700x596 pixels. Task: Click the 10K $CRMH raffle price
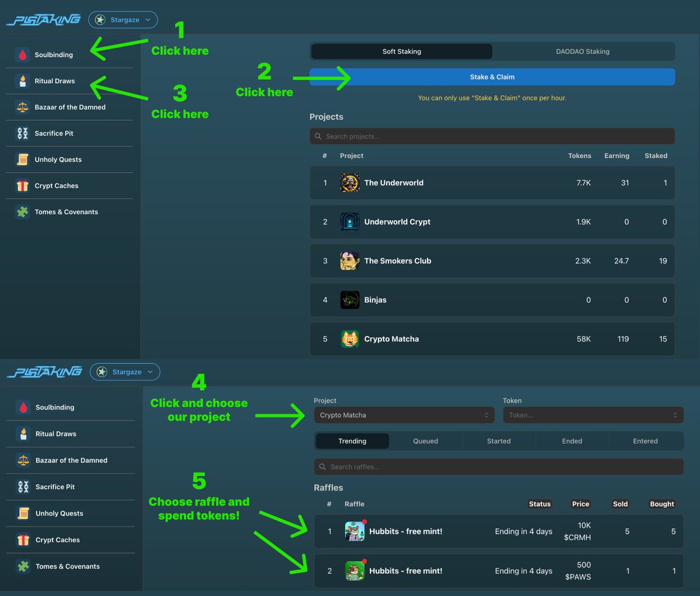(x=577, y=531)
